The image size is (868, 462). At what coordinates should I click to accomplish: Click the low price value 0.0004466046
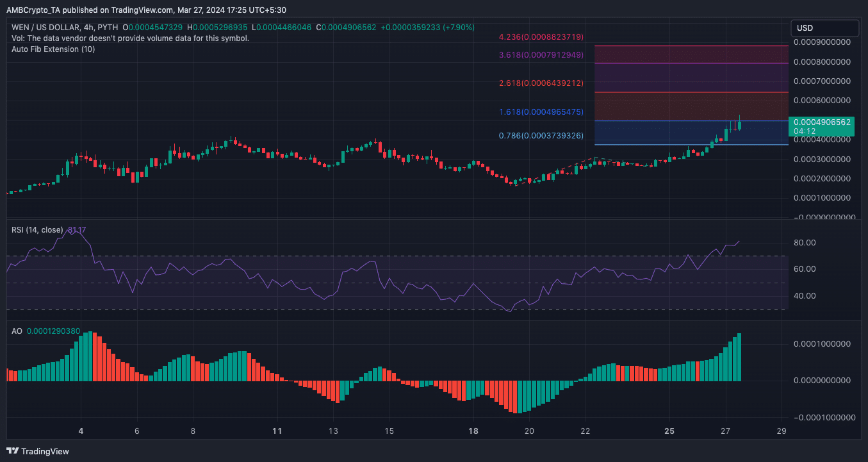(285, 28)
